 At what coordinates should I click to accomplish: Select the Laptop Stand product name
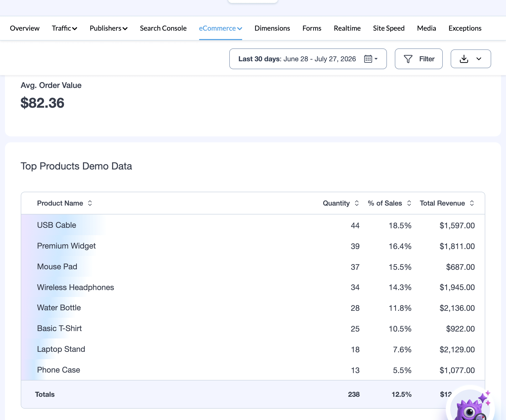pyautogui.click(x=61, y=349)
